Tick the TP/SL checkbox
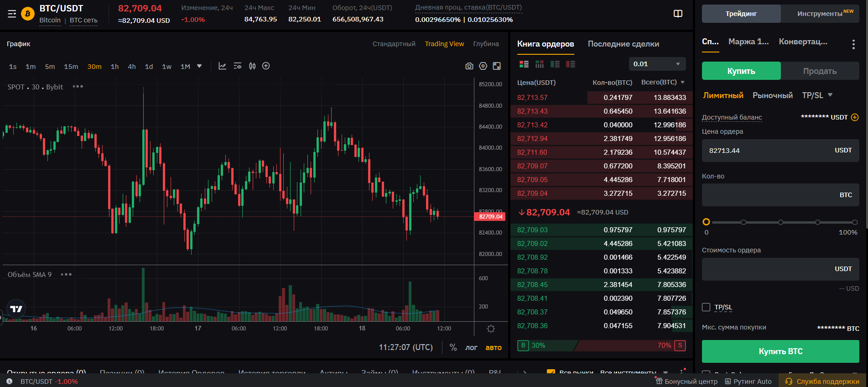This screenshot has height=387, width=868. point(706,307)
